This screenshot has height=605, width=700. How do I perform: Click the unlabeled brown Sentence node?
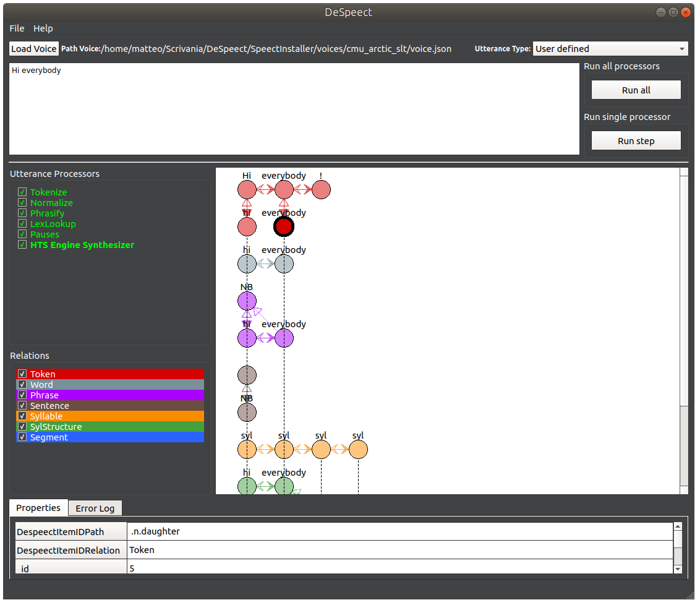click(x=247, y=375)
